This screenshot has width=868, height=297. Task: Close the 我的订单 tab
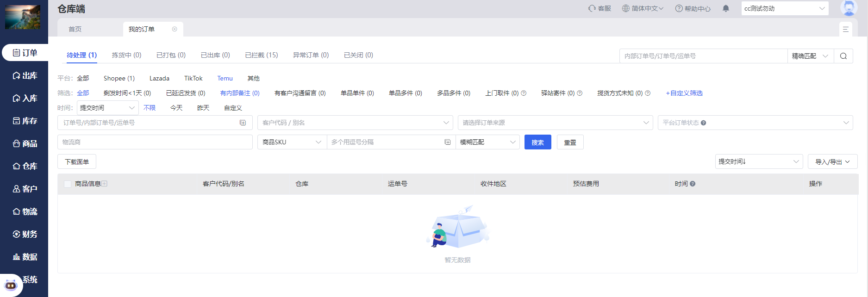pyautogui.click(x=175, y=29)
